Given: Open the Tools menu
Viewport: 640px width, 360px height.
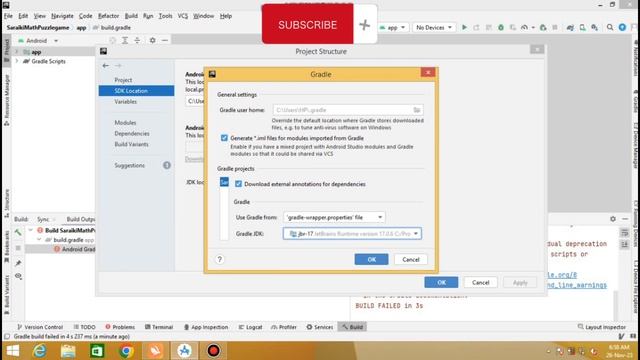Looking at the screenshot, I should click(x=165, y=16).
